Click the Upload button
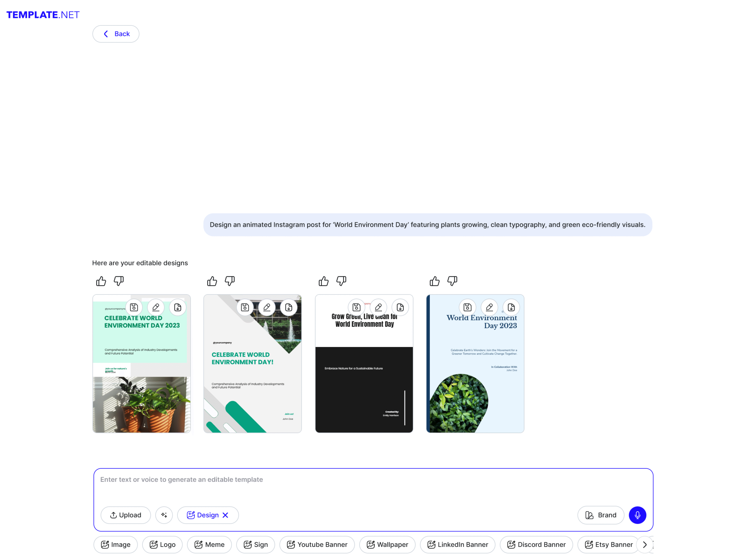747x560 pixels. point(126,515)
